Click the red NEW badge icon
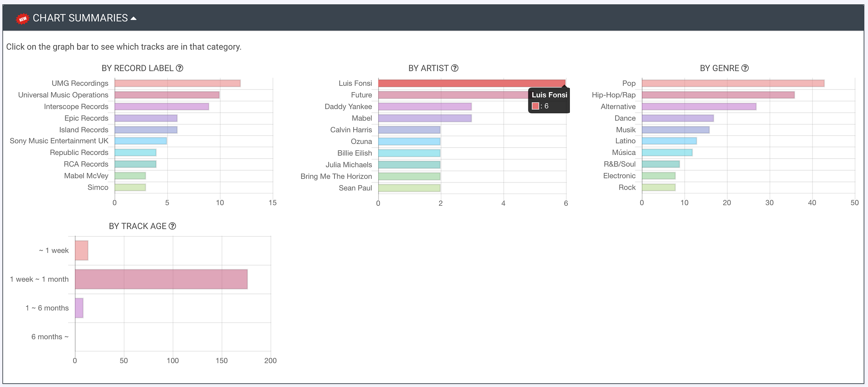The height and width of the screenshot is (387, 868). tap(22, 19)
